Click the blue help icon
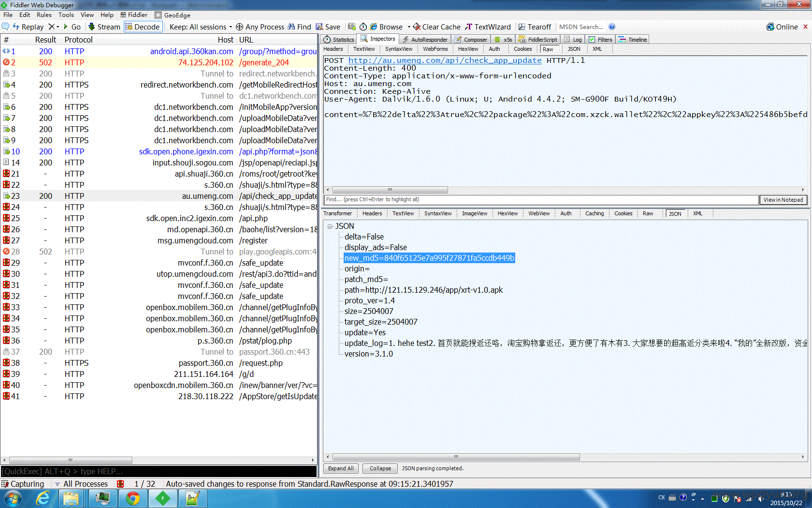812x508 pixels. coord(612,27)
